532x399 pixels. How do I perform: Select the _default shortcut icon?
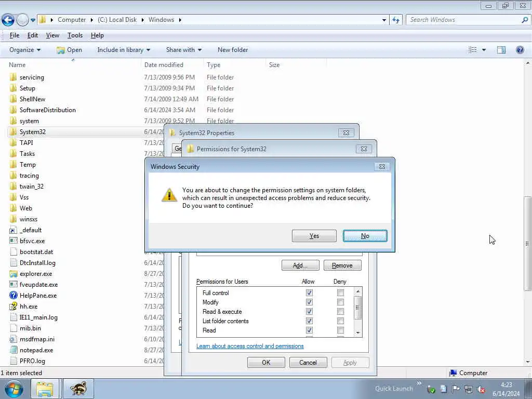(13, 230)
